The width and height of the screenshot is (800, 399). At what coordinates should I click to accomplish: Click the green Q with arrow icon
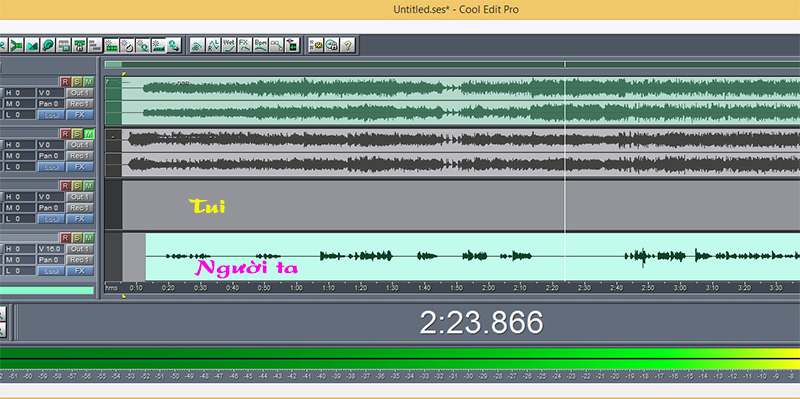pos(174,45)
